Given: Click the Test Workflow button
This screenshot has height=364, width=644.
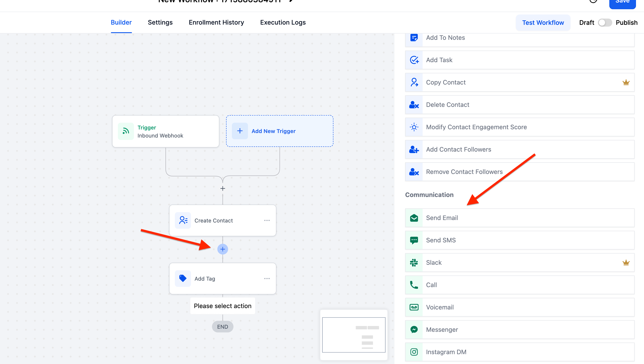Looking at the screenshot, I should click(x=543, y=23).
